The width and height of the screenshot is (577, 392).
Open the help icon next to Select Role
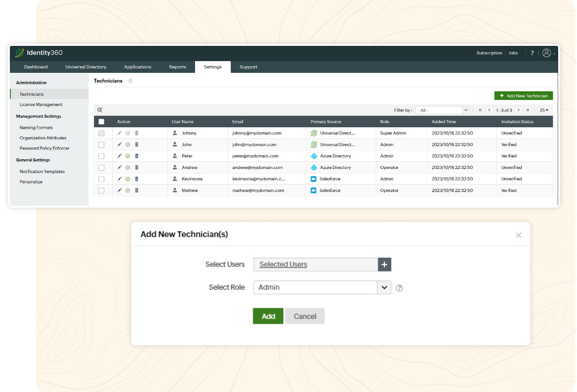tap(399, 287)
